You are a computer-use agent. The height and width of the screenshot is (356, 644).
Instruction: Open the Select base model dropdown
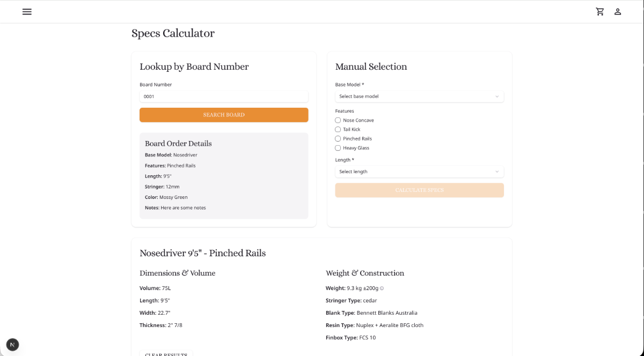point(419,97)
